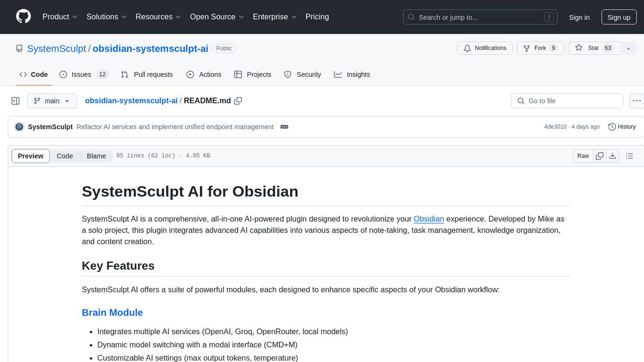Copy the raw file contents

[599, 156]
